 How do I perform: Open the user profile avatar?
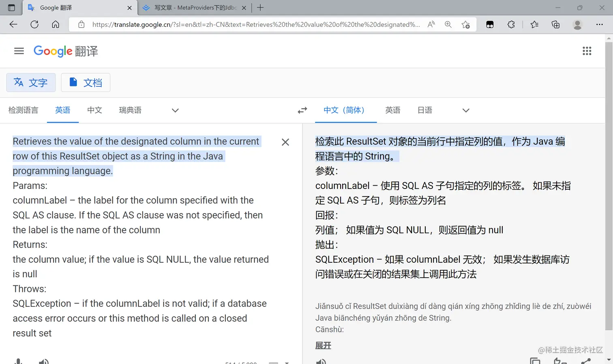pyautogui.click(x=578, y=24)
